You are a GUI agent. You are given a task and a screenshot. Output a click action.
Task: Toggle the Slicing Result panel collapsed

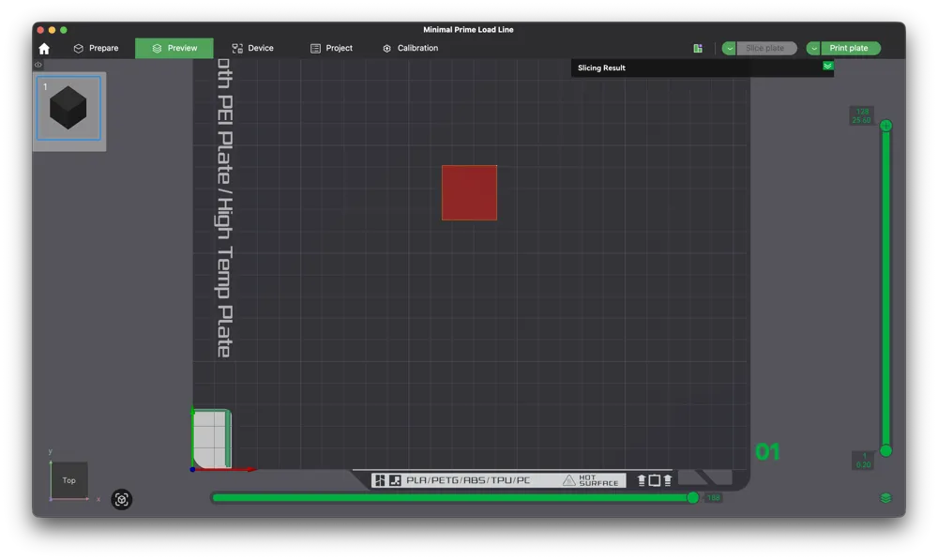(x=826, y=67)
